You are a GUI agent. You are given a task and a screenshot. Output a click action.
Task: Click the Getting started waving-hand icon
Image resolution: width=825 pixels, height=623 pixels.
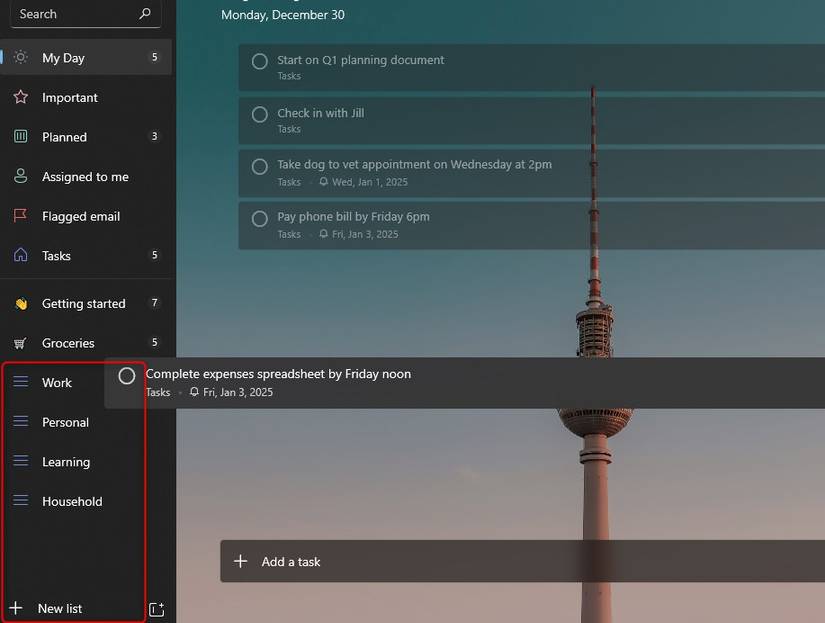pyautogui.click(x=20, y=303)
